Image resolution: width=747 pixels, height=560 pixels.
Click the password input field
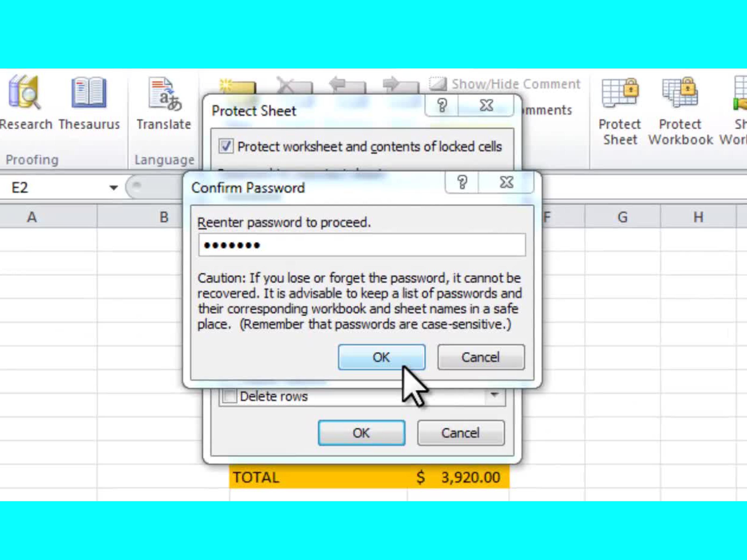(361, 244)
